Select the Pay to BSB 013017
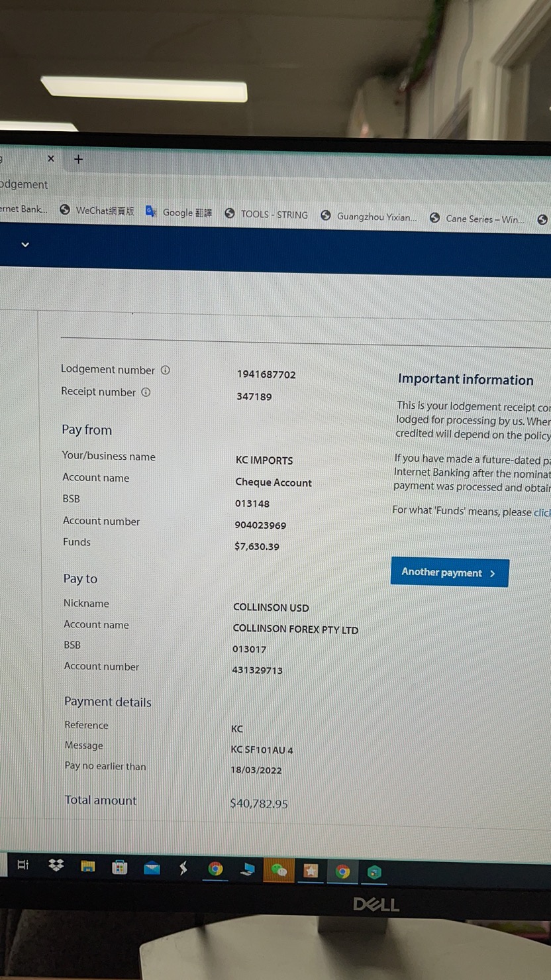The image size is (551, 980). coord(250,649)
